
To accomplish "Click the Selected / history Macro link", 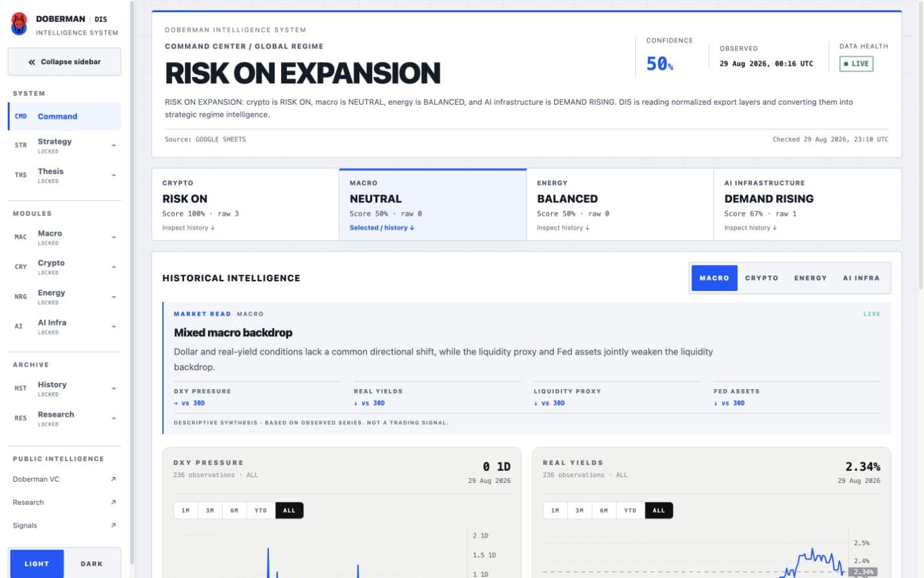I will 382,228.
